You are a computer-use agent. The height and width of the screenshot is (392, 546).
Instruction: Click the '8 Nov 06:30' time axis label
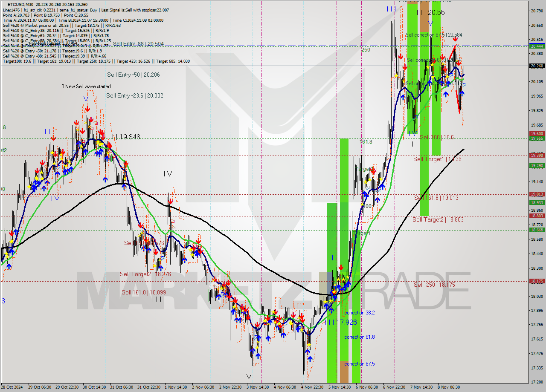click(x=449, y=387)
